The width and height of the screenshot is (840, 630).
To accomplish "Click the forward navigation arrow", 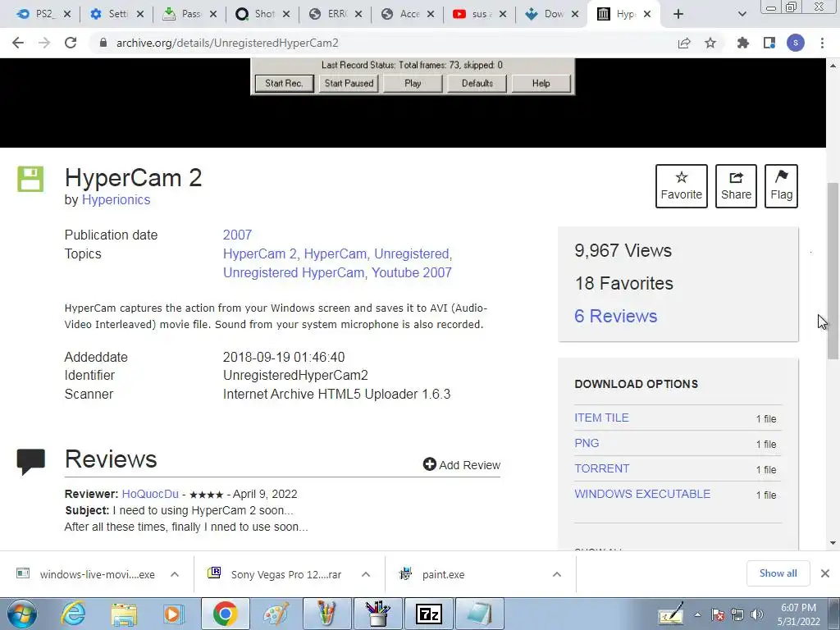I will click(44, 43).
